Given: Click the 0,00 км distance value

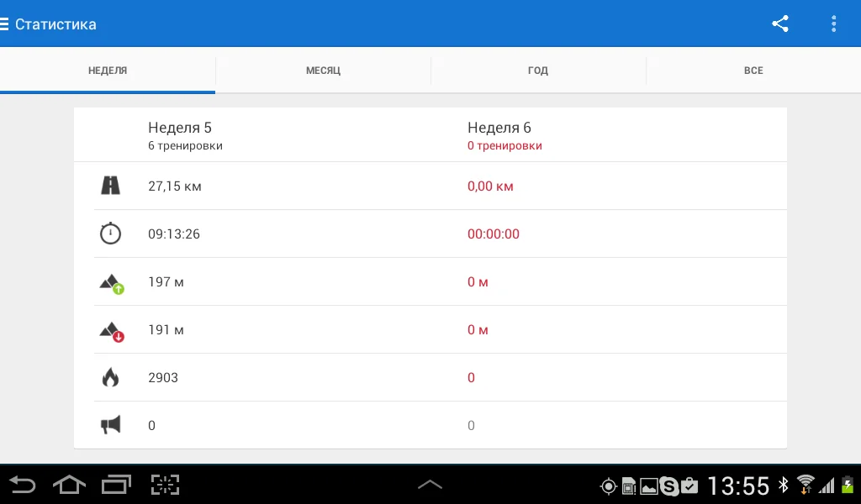Looking at the screenshot, I should click(x=490, y=186).
